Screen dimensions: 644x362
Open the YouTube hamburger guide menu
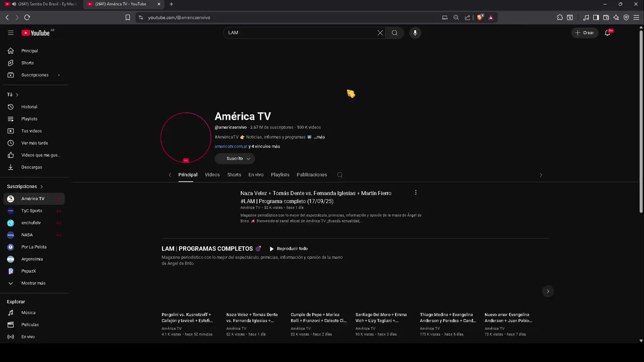(x=11, y=33)
